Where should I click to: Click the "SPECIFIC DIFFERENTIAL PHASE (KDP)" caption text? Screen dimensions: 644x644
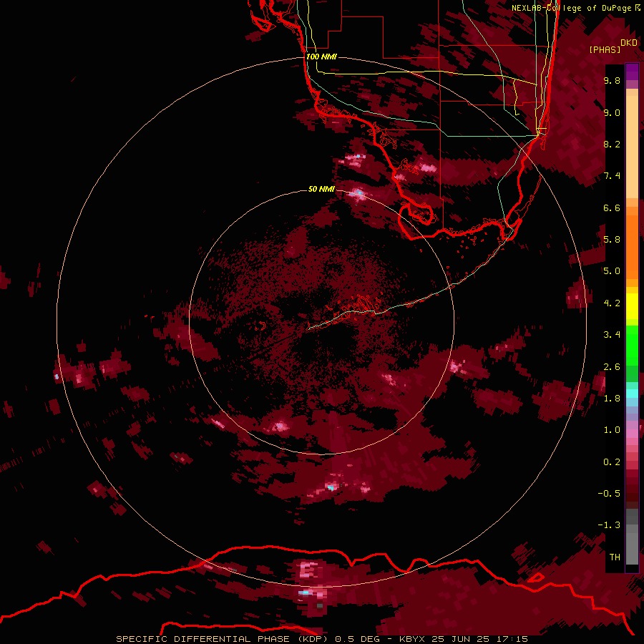click(223, 639)
